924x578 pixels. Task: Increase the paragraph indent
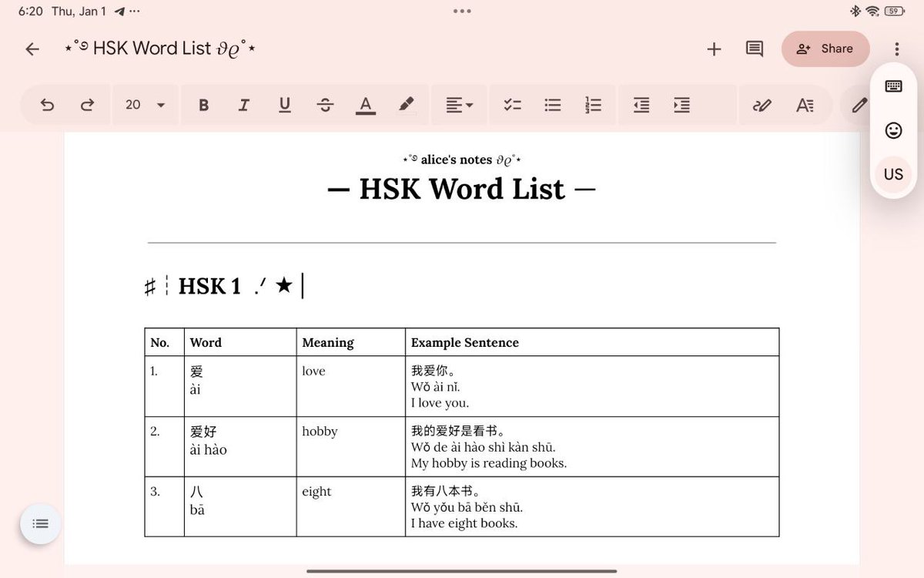[x=681, y=105]
